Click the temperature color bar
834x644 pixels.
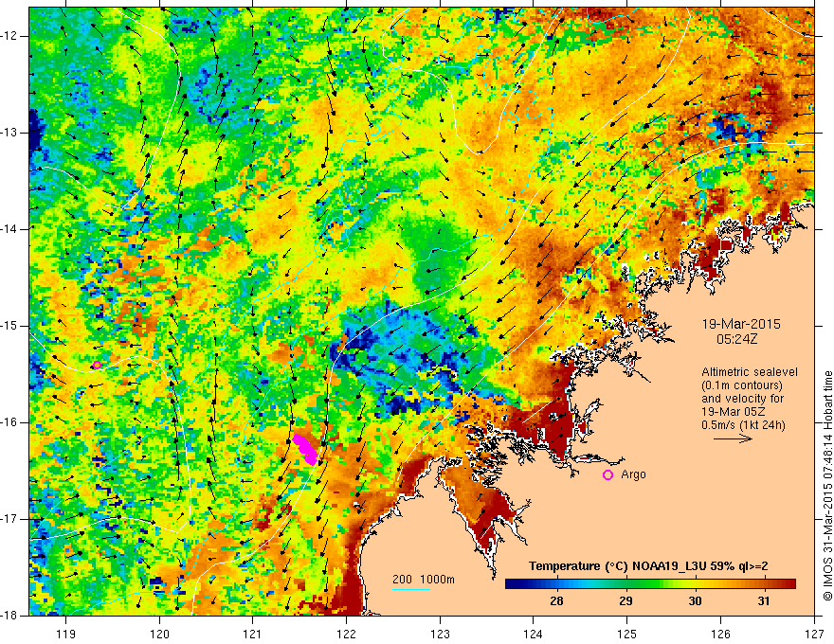tap(650, 584)
